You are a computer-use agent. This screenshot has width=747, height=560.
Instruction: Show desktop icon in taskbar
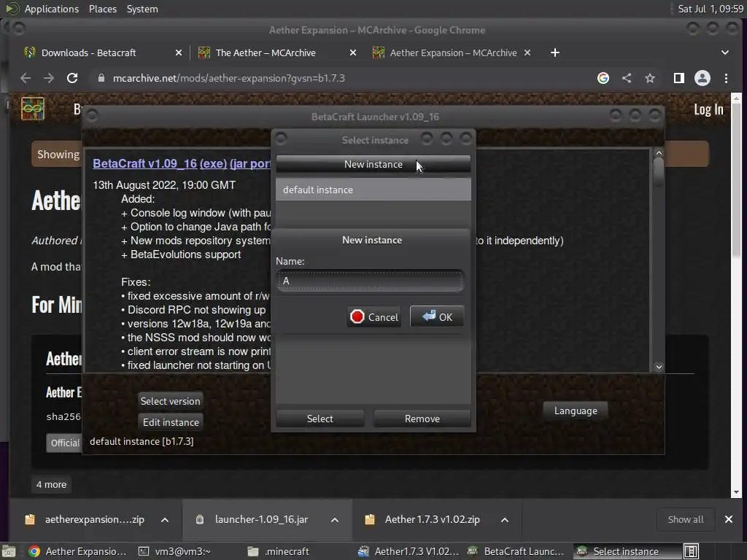9,551
